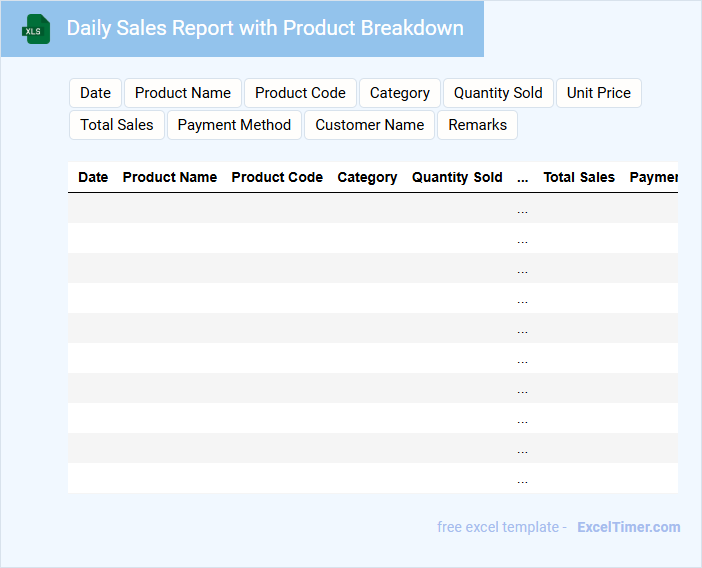The width and height of the screenshot is (702, 568).
Task: Click the Product Code table column header
Action: (277, 177)
